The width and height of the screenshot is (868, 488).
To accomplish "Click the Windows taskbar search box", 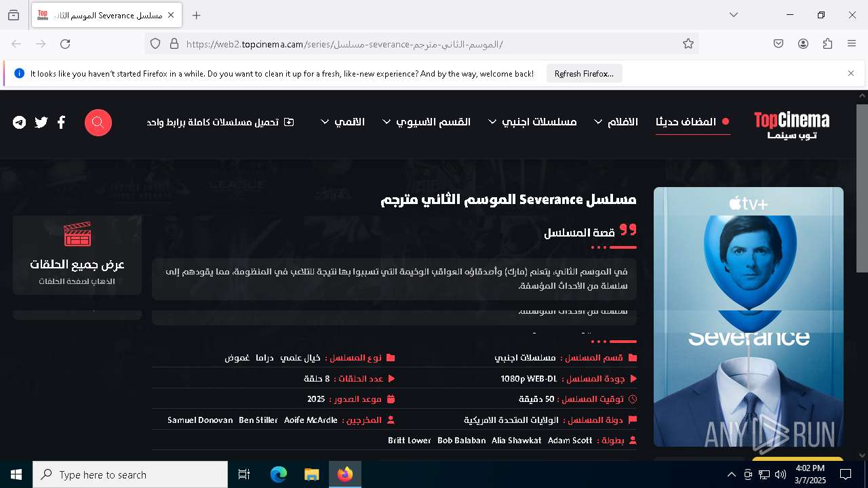I will tap(130, 474).
